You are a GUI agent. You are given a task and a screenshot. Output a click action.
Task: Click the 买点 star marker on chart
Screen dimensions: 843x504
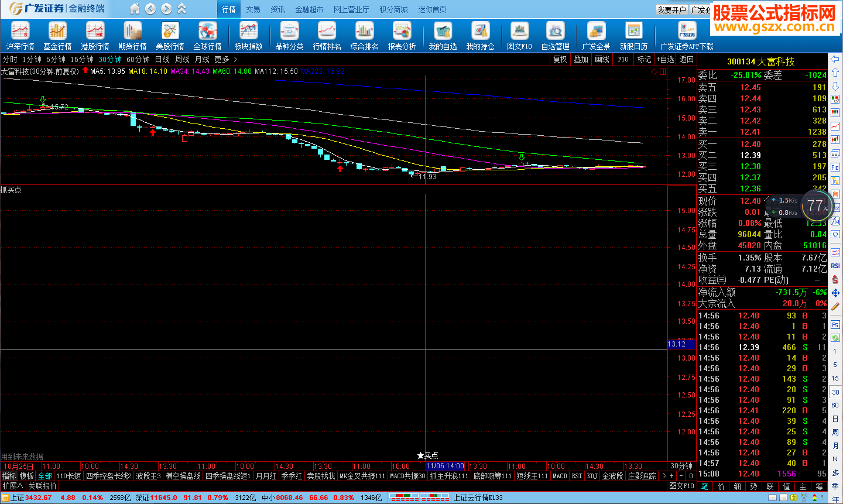point(427,455)
